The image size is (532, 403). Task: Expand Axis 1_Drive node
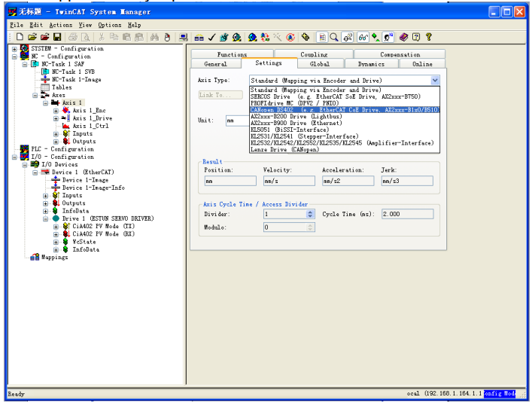click(56, 118)
